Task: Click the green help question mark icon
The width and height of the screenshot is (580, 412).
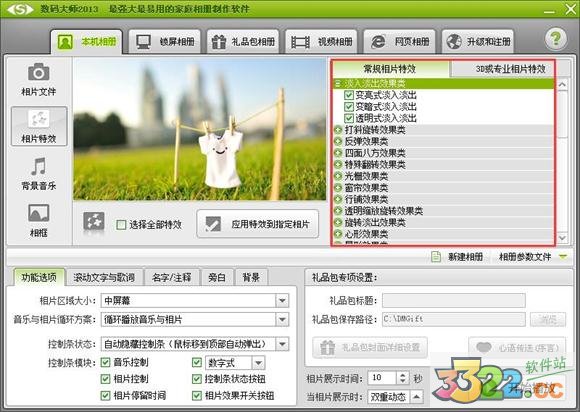Action: point(555,39)
